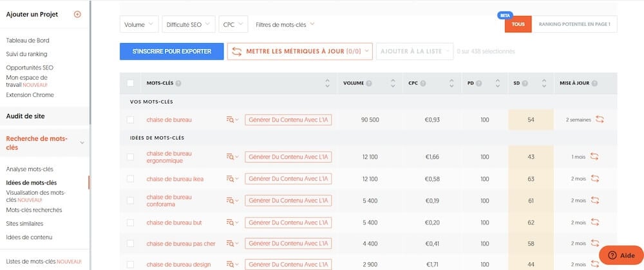644x270 pixels.
Task: Open the Volume filter dropdown
Action: (139, 24)
